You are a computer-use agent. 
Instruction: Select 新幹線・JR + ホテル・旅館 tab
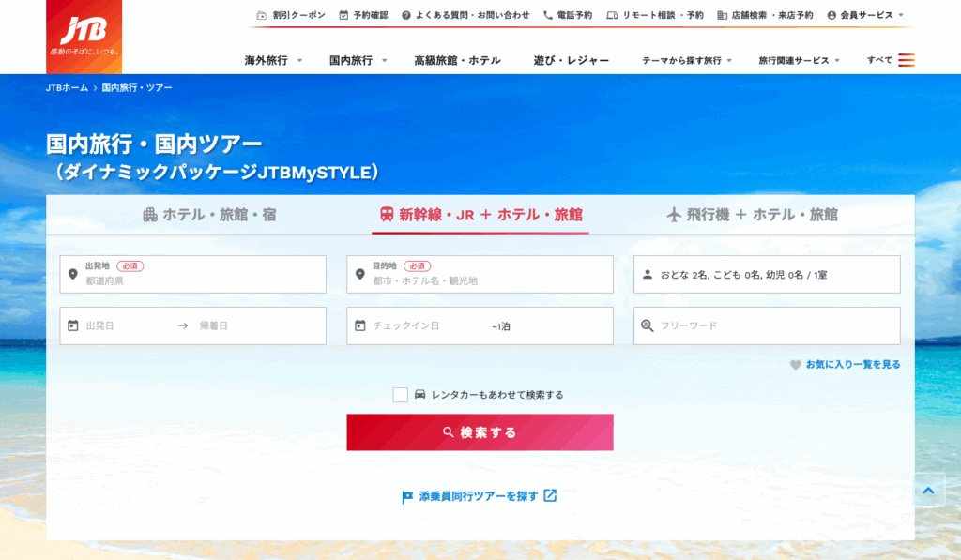(x=480, y=215)
